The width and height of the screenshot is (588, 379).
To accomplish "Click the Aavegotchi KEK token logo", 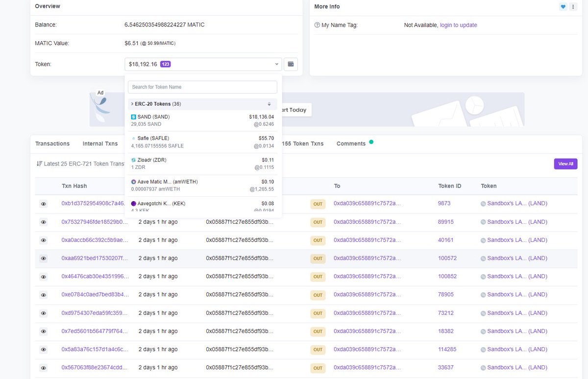I will point(133,204).
